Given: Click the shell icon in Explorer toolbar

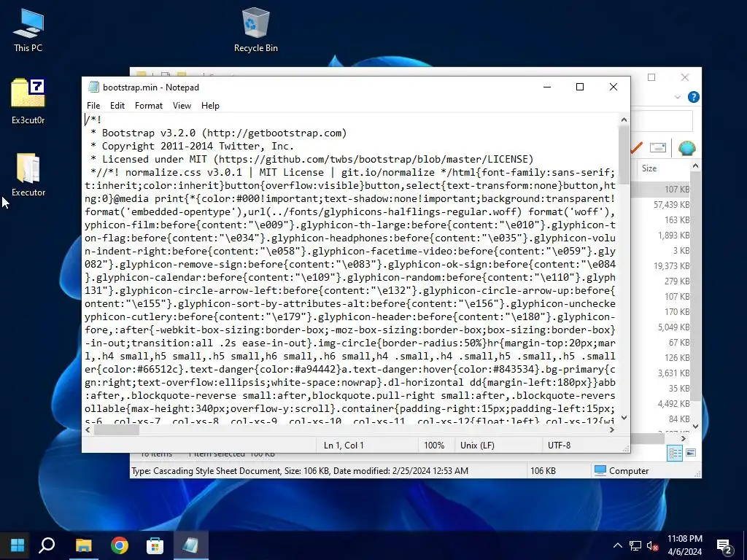Looking at the screenshot, I should 686,148.
